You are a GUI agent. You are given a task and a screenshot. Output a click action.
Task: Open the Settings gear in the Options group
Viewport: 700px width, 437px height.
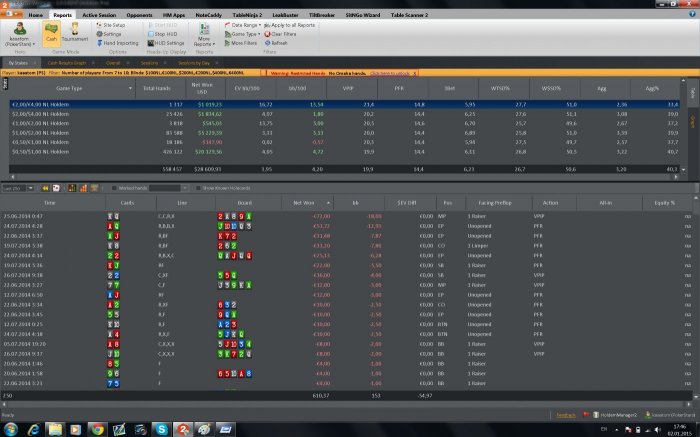(109, 34)
